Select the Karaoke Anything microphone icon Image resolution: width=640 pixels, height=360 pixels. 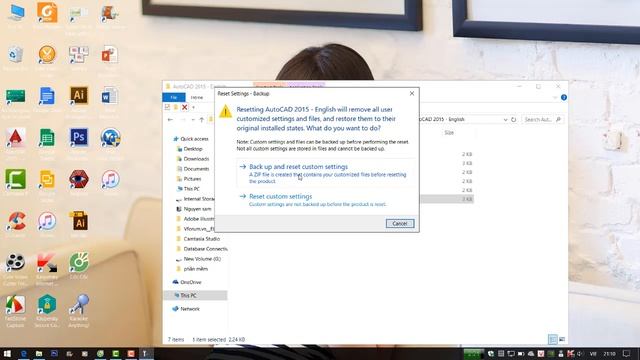[x=79, y=310]
